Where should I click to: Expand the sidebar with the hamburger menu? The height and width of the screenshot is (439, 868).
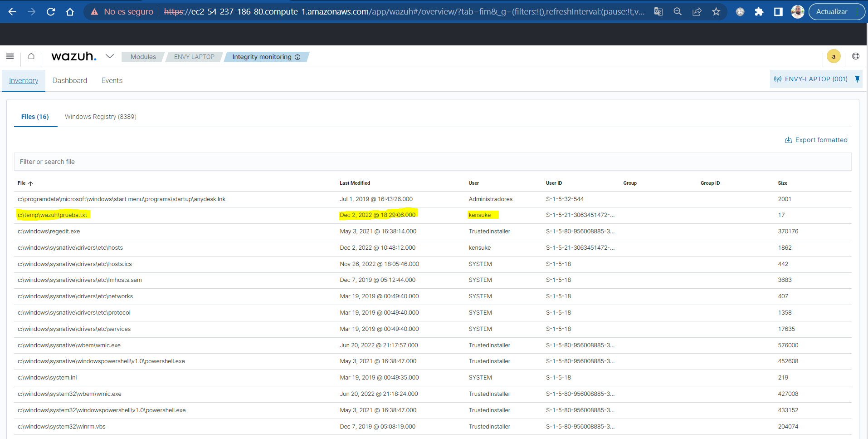(10, 56)
